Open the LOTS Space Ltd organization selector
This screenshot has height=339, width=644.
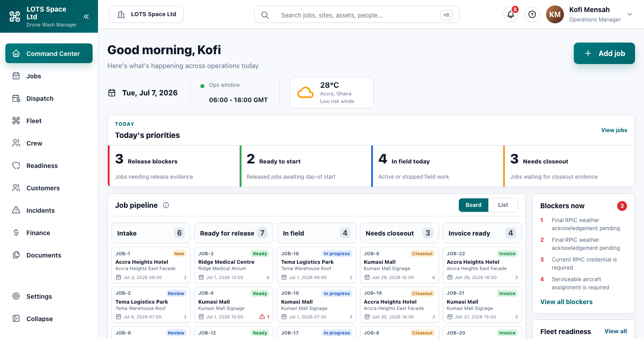(x=146, y=14)
